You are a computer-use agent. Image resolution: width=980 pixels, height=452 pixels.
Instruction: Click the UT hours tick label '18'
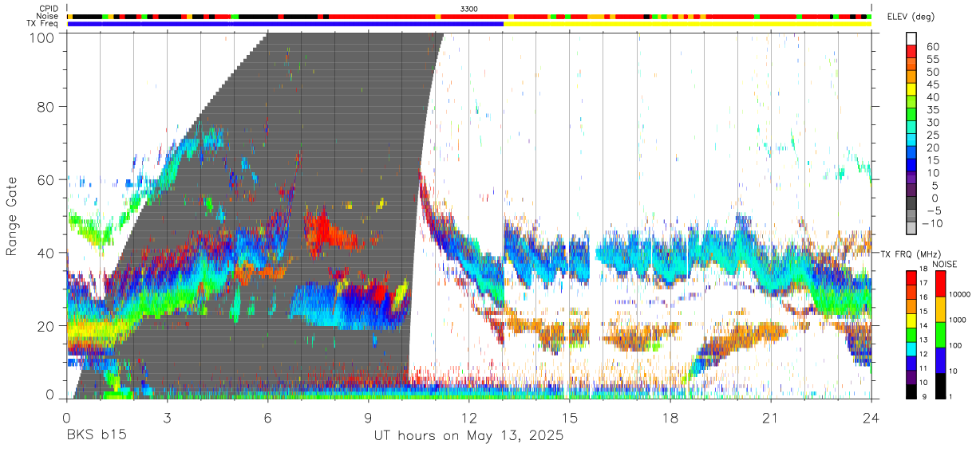click(x=670, y=418)
